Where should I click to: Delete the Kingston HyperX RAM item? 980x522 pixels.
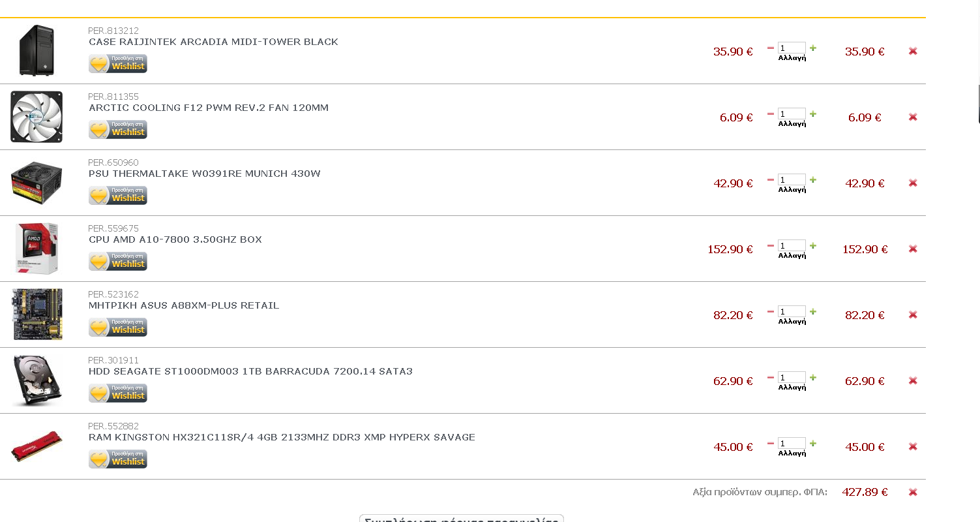point(913,446)
